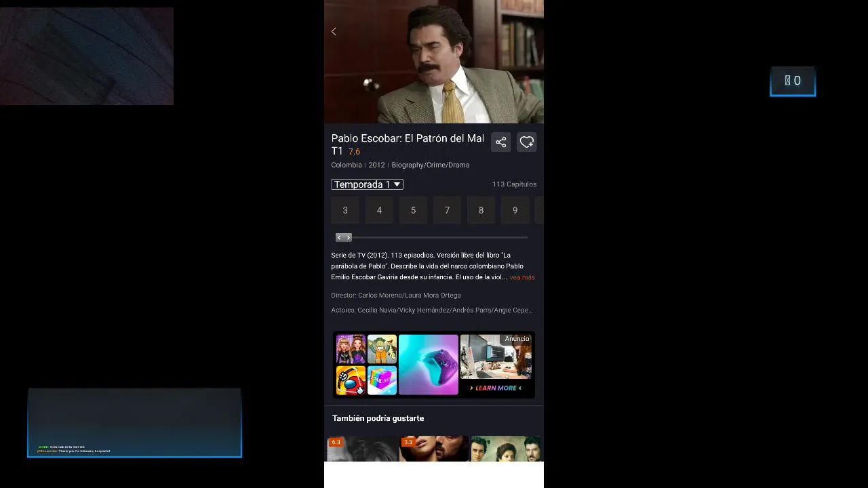Click the series title text

point(407,144)
